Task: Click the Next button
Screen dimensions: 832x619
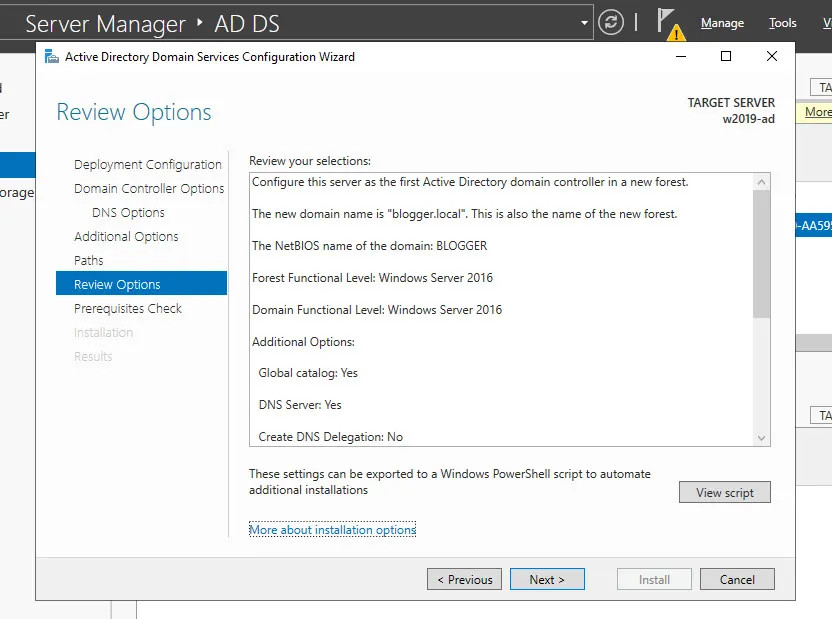Action: pos(547,580)
